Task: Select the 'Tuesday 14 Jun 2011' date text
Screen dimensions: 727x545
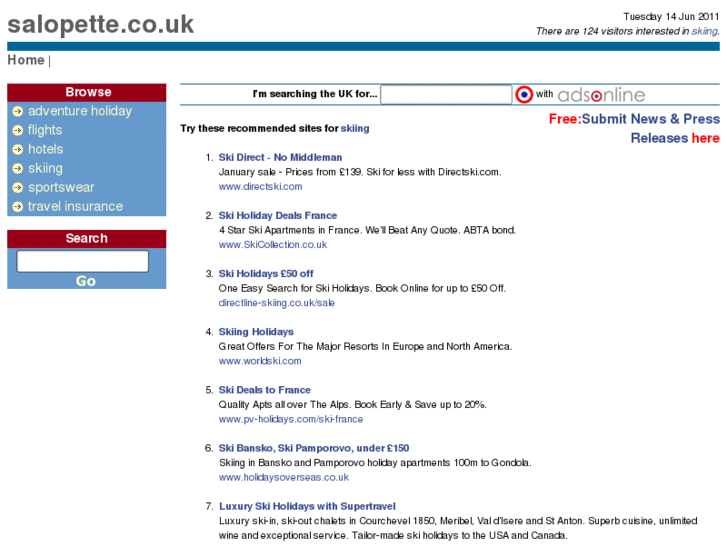Action: click(671, 17)
